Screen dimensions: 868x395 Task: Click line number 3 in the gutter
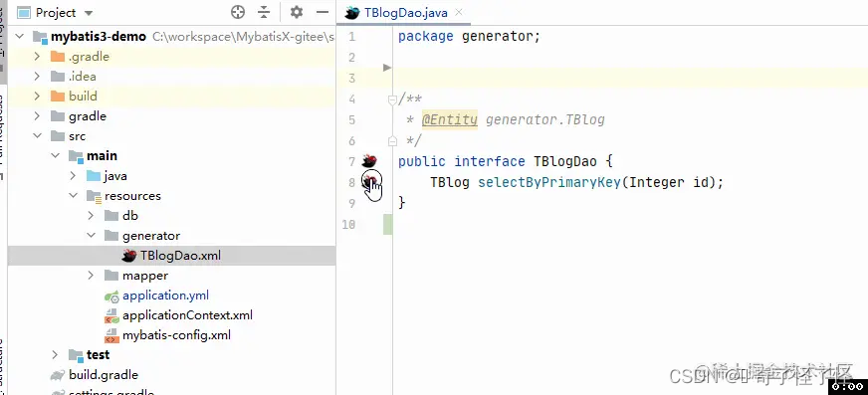click(x=352, y=79)
